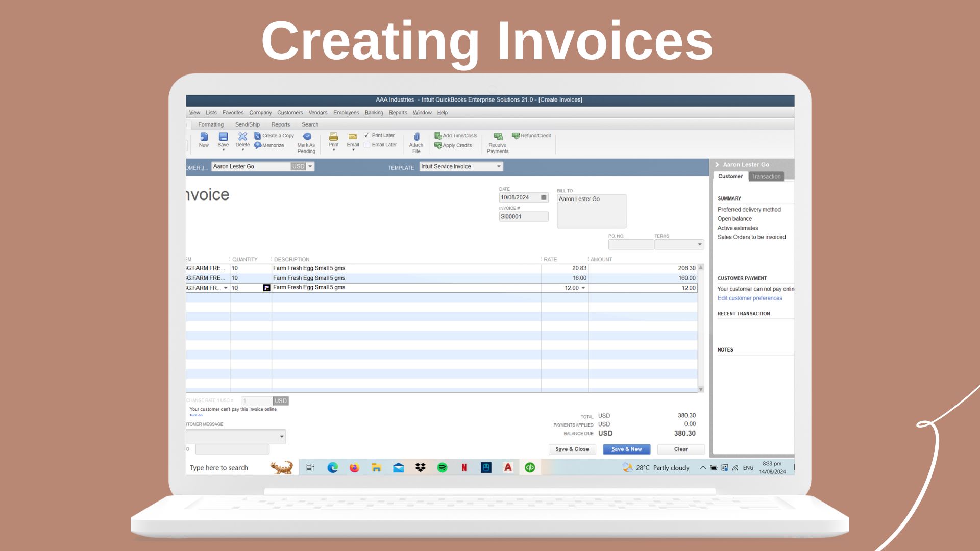Click the Attach File paperclip icon

[416, 137]
